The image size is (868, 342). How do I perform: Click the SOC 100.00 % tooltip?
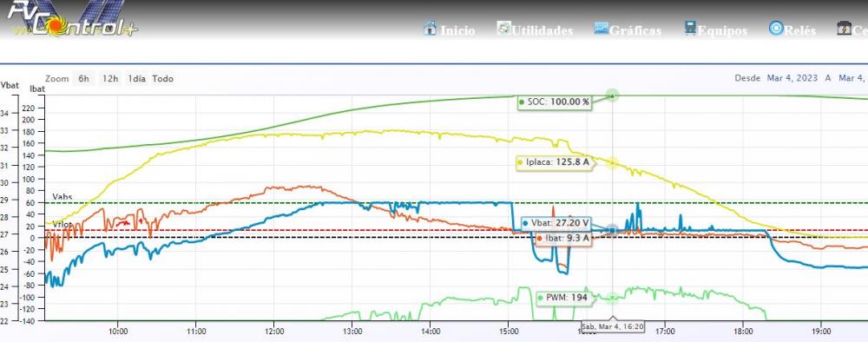point(555,102)
